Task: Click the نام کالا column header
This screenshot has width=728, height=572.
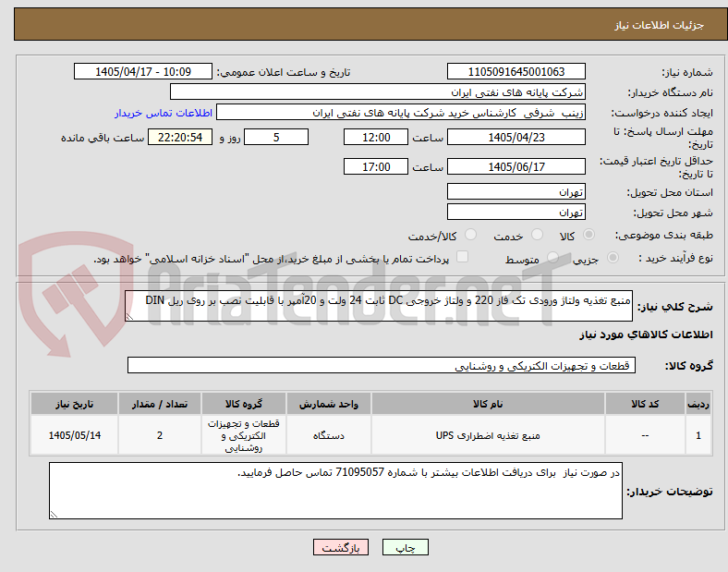Action: (x=488, y=404)
